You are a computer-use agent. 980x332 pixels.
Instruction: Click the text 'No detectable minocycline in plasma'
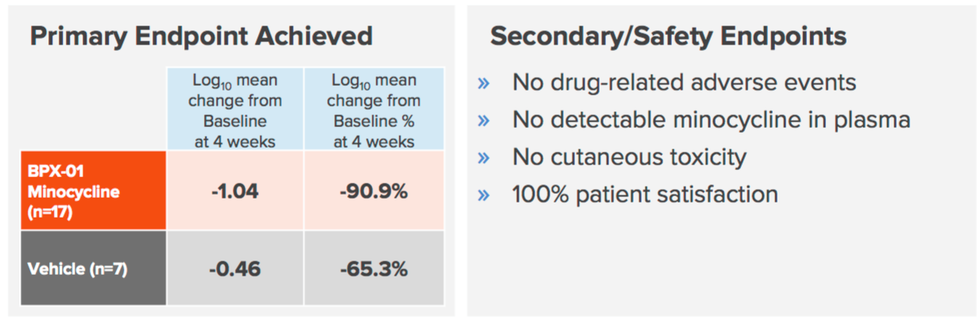click(x=711, y=120)
